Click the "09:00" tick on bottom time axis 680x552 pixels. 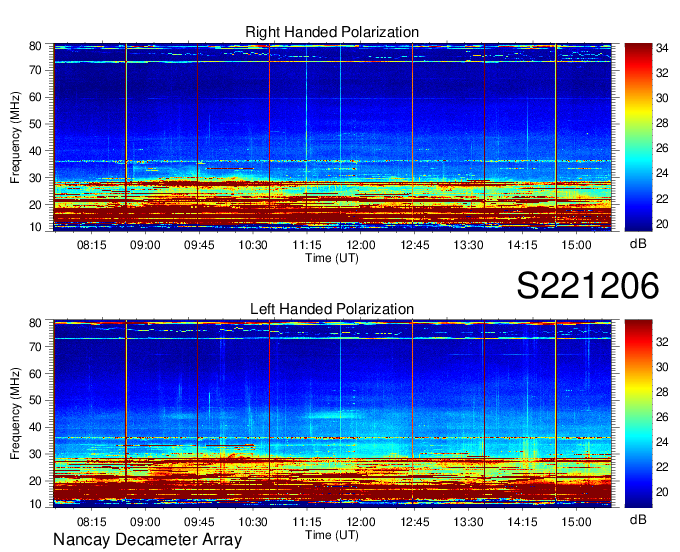145,522
